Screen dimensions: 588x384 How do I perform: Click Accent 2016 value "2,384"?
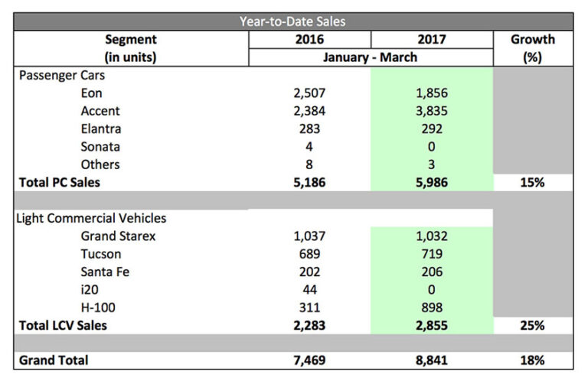pyautogui.click(x=309, y=111)
